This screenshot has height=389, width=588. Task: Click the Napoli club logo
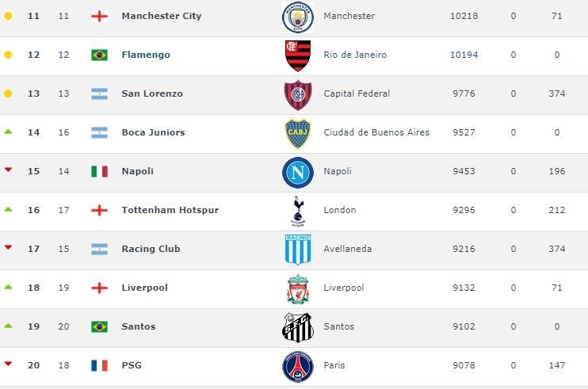click(x=298, y=172)
